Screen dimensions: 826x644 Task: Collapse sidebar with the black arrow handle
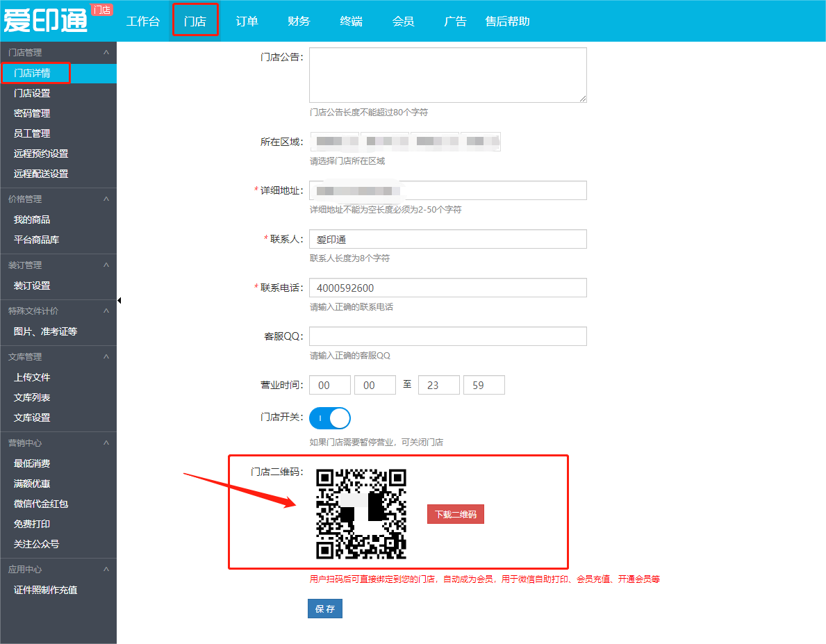click(119, 300)
